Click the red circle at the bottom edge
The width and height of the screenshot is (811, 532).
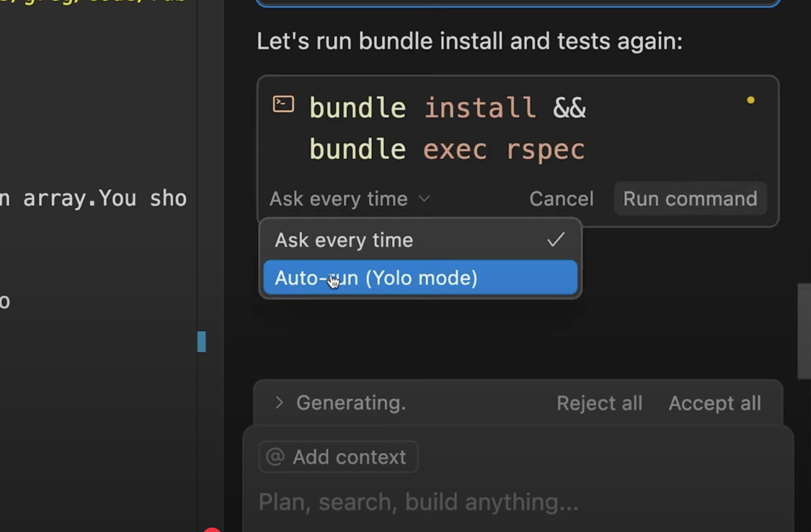tap(212, 530)
